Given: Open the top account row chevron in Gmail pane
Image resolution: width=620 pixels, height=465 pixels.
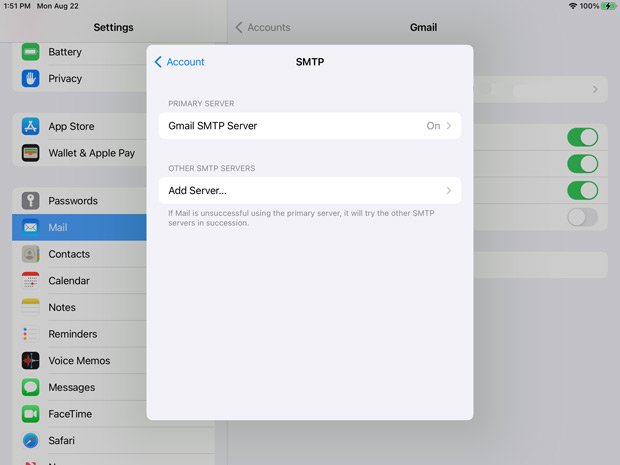Looking at the screenshot, I should (x=595, y=89).
